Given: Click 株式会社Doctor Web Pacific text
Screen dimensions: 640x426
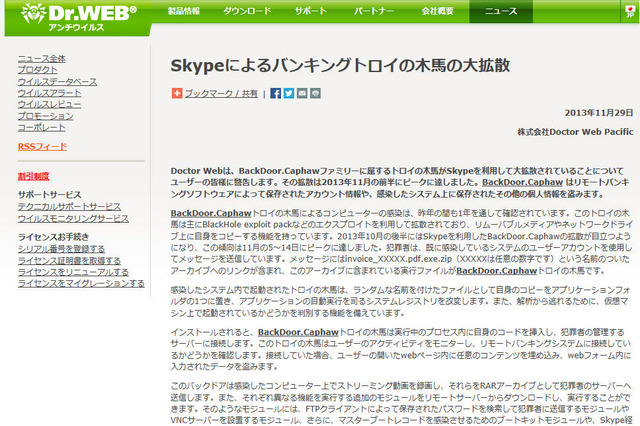Looking at the screenshot, I should pos(576,132).
